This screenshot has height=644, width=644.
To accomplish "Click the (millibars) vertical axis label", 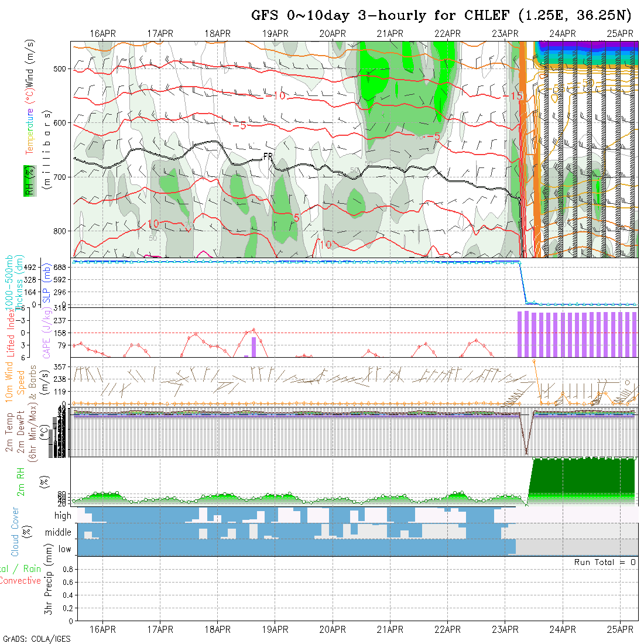I will tap(47, 150).
